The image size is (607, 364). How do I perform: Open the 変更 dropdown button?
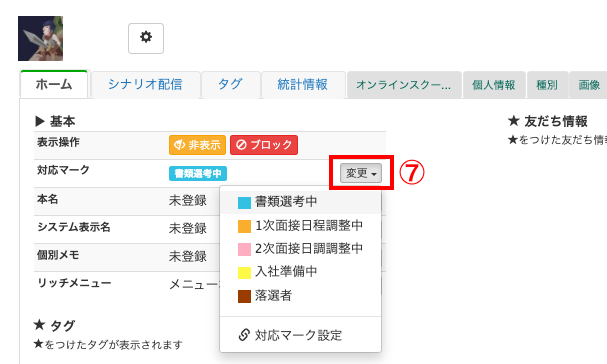tap(361, 173)
